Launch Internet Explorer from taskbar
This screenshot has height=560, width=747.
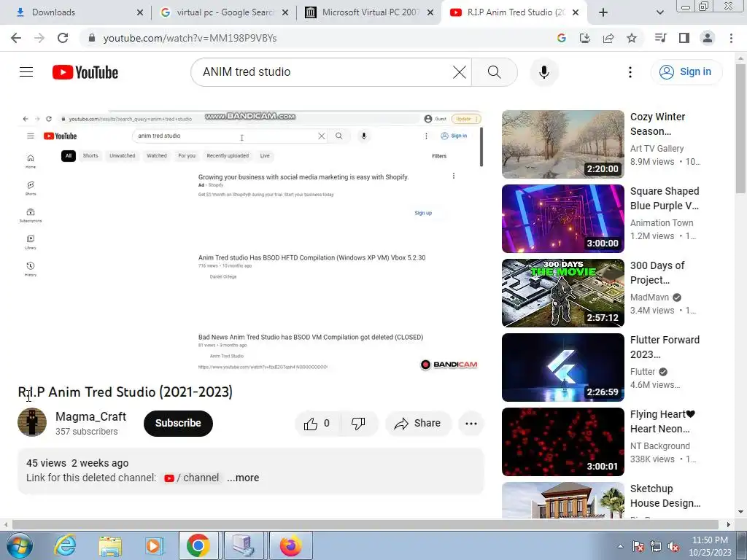click(64, 545)
